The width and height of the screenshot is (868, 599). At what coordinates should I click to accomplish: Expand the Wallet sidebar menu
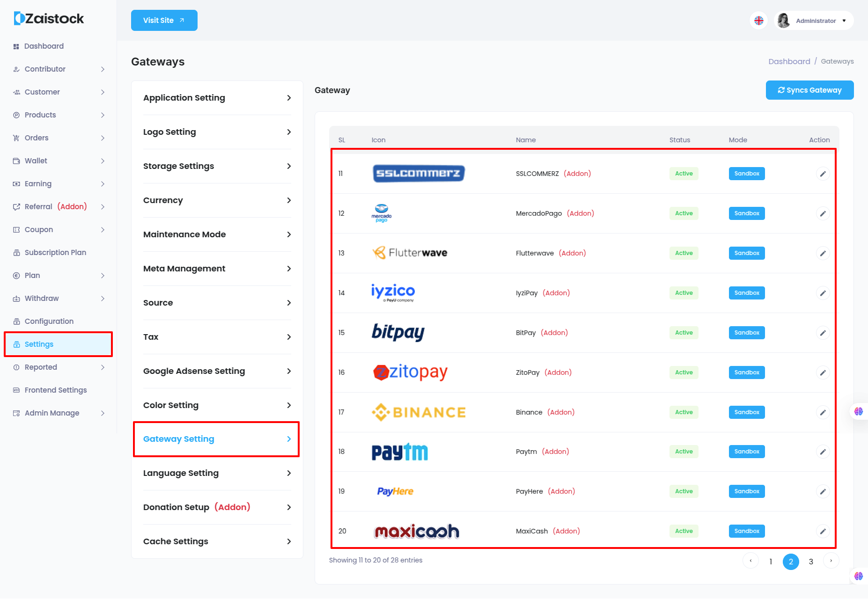[x=59, y=161]
